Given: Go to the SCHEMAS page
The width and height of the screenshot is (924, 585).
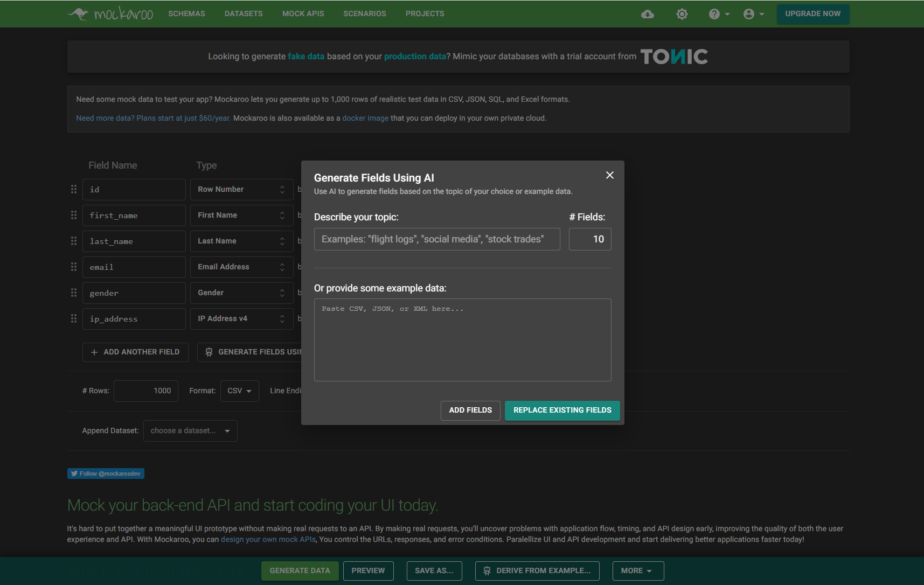Looking at the screenshot, I should pyautogui.click(x=186, y=13).
